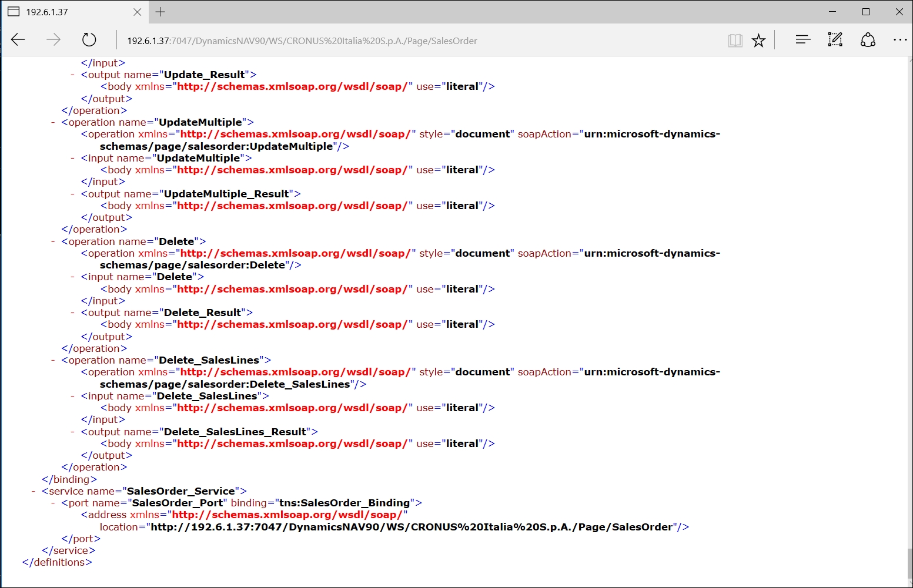Collapse the SalesOrder_Port port node
The height and width of the screenshot is (588, 913).
coord(53,503)
